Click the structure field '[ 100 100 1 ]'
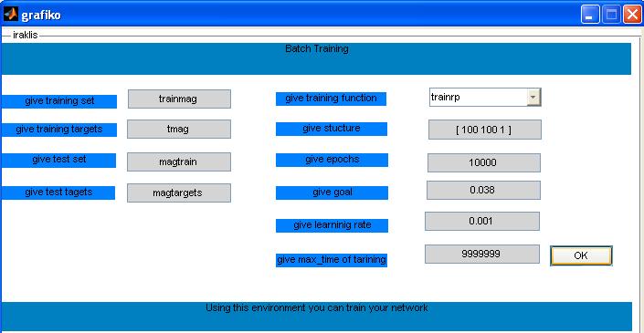 pos(485,130)
